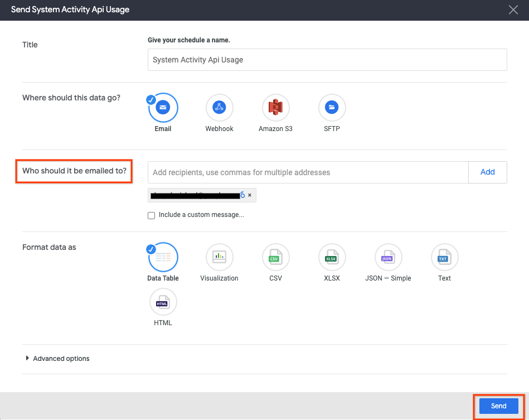Click the Include a custom message label
529x420 pixels.
(x=201, y=215)
